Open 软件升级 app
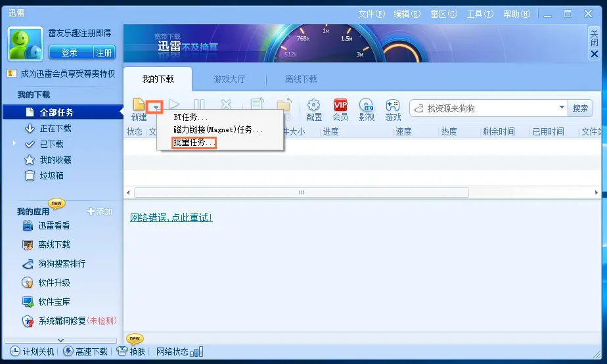This screenshot has height=364, width=607. [x=54, y=283]
